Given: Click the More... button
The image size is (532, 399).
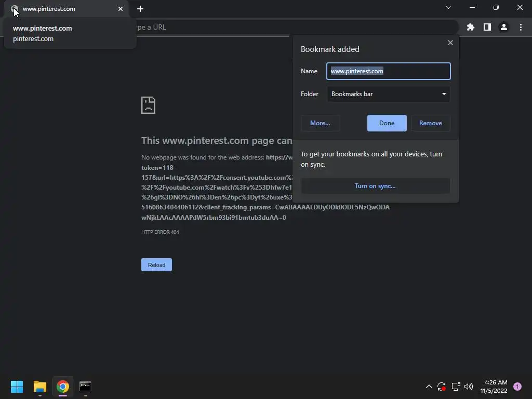Looking at the screenshot, I should (320, 123).
